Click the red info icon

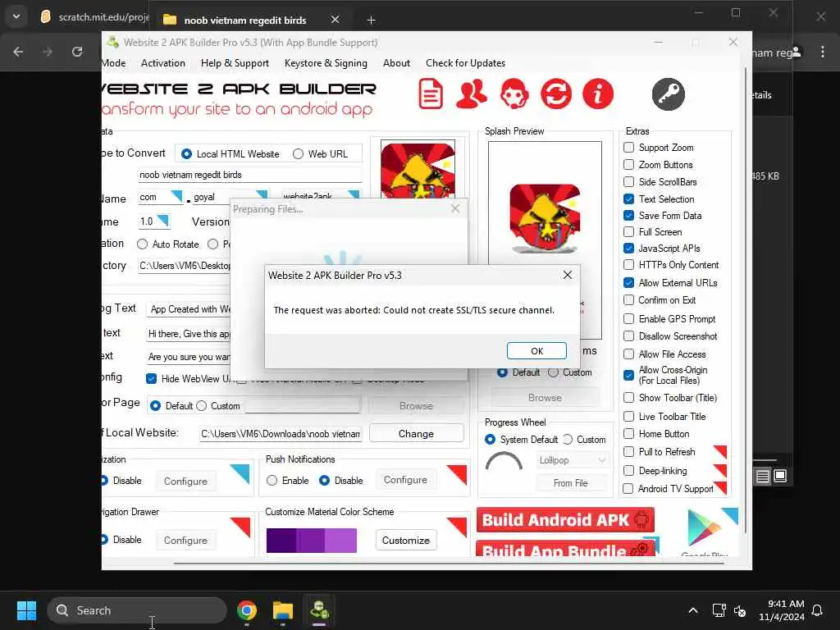(598, 94)
